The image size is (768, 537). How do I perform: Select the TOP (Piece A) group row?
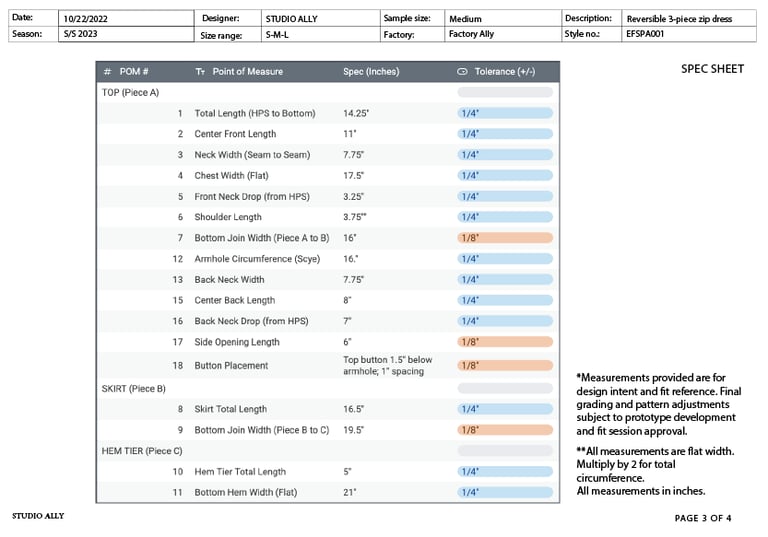(130, 92)
